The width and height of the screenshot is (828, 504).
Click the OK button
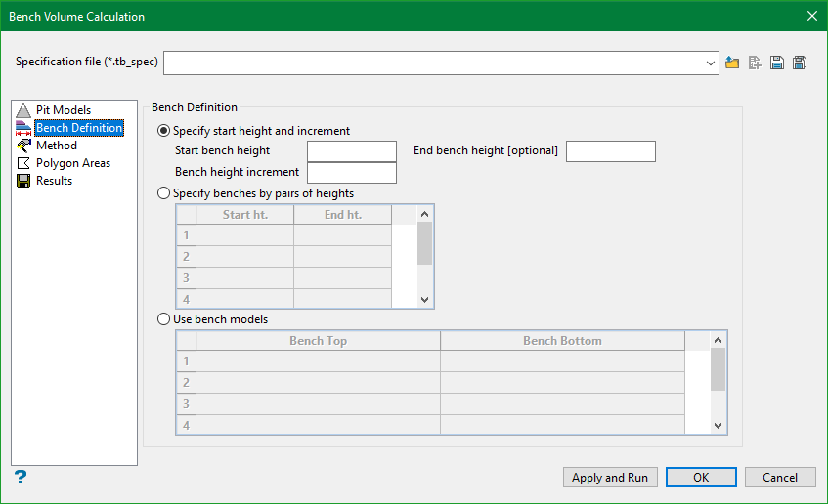pyautogui.click(x=701, y=478)
